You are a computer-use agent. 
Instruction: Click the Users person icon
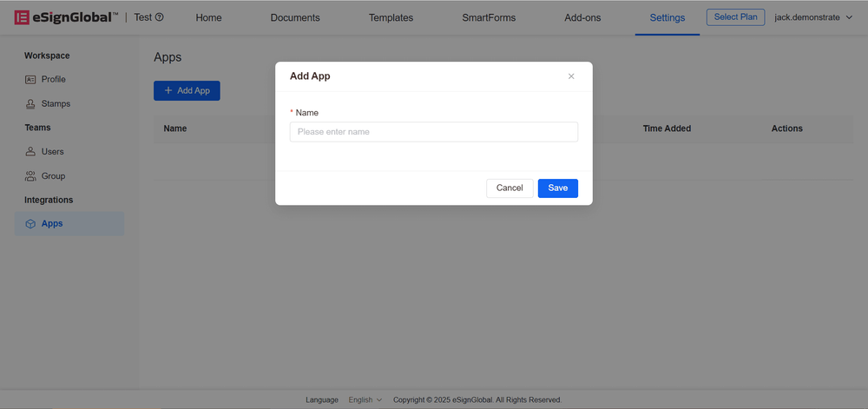(x=30, y=151)
